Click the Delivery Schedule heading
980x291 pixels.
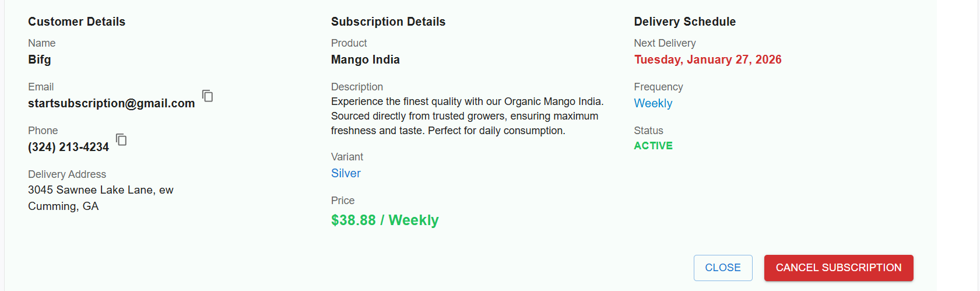(684, 22)
